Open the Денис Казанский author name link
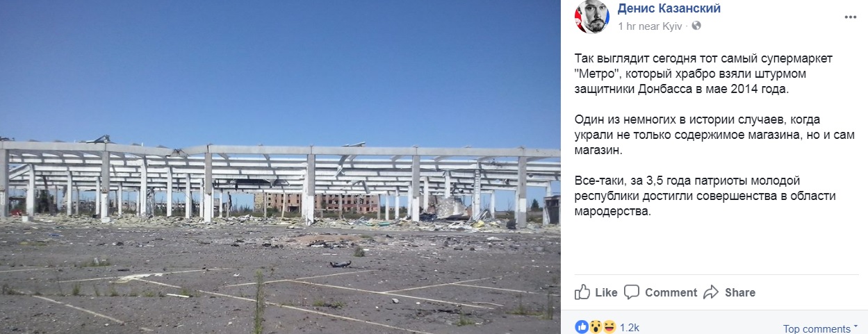The image size is (868, 334). pos(669,8)
